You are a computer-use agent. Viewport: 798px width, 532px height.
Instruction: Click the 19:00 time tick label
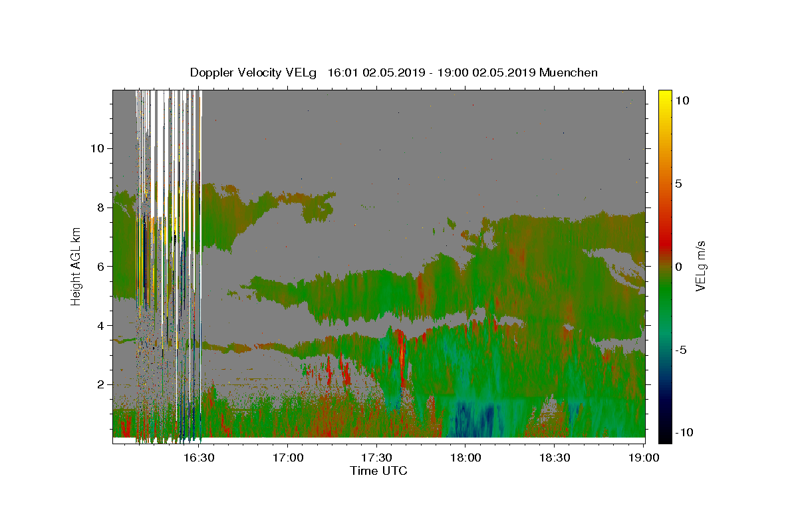coord(643,458)
